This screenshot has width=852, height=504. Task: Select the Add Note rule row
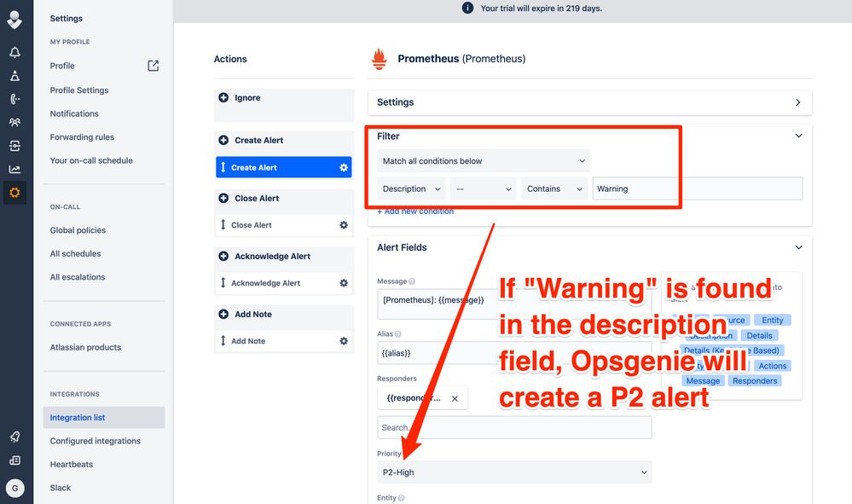coord(284,341)
